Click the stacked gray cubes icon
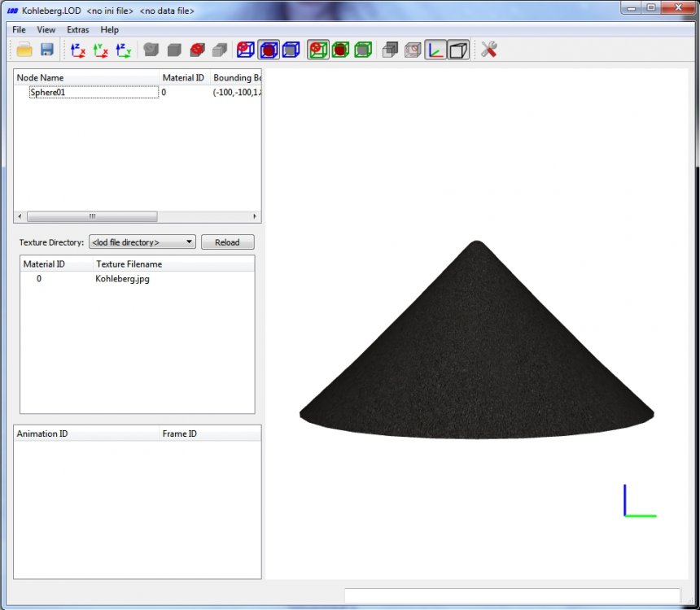This screenshot has width=700, height=610. [x=390, y=50]
